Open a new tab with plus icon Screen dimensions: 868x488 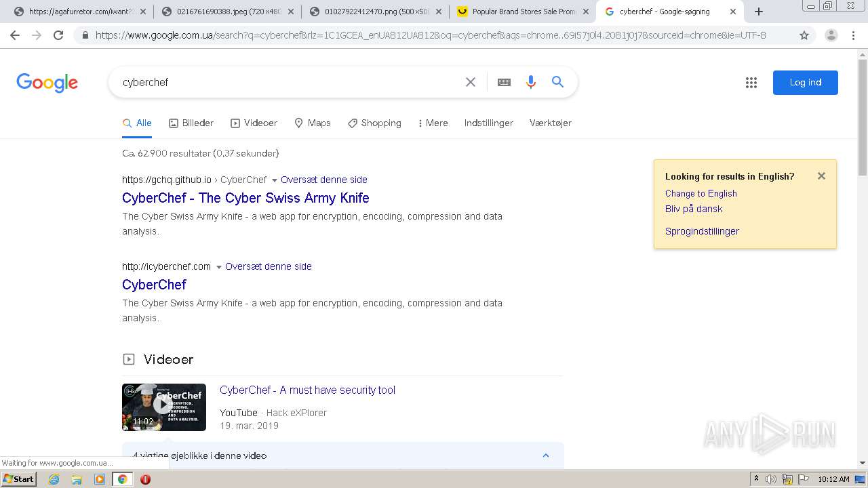click(x=759, y=12)
